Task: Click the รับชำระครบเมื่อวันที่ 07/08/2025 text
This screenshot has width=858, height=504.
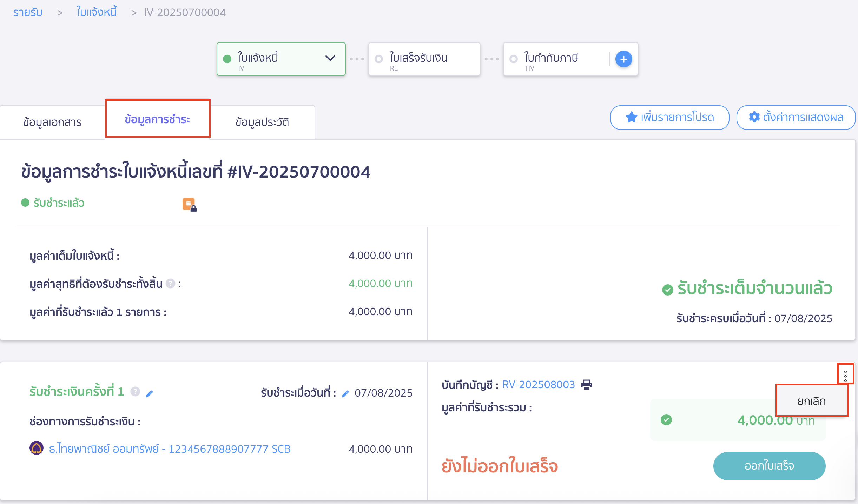Action: [x=754, y=318]
